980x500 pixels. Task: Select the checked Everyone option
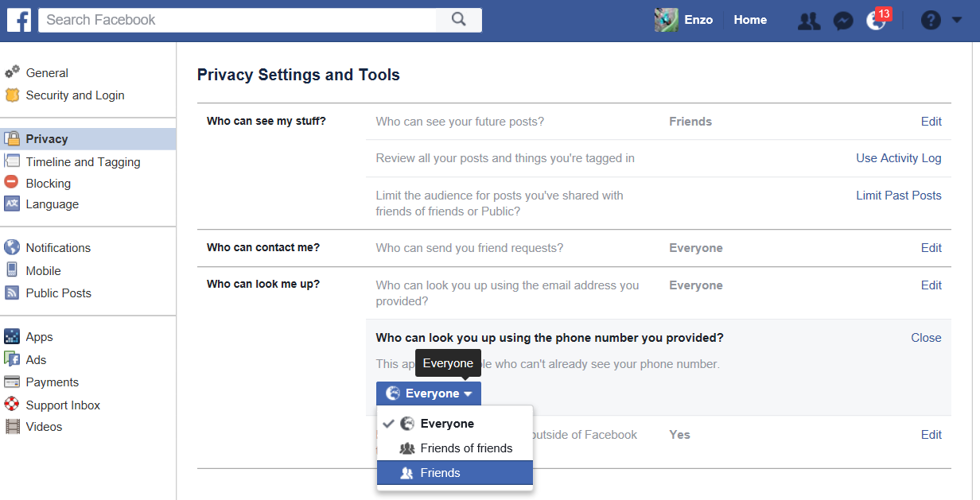[x=446, y=424]
